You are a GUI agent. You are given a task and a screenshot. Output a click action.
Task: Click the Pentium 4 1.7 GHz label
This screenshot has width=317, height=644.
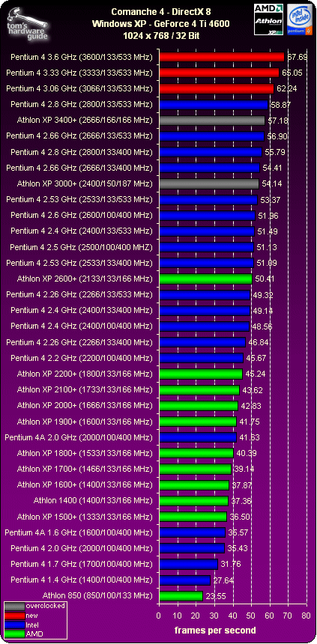[x=82, y=564]
